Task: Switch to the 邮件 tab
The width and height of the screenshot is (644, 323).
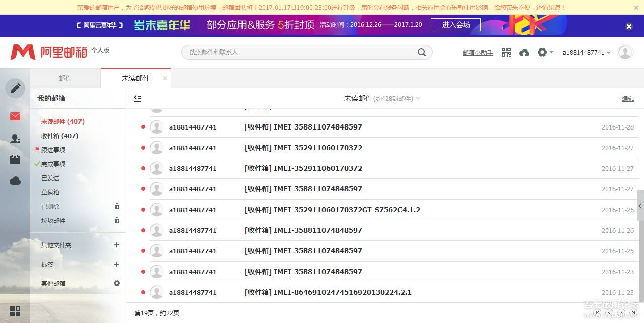Action: click(65, 78)
